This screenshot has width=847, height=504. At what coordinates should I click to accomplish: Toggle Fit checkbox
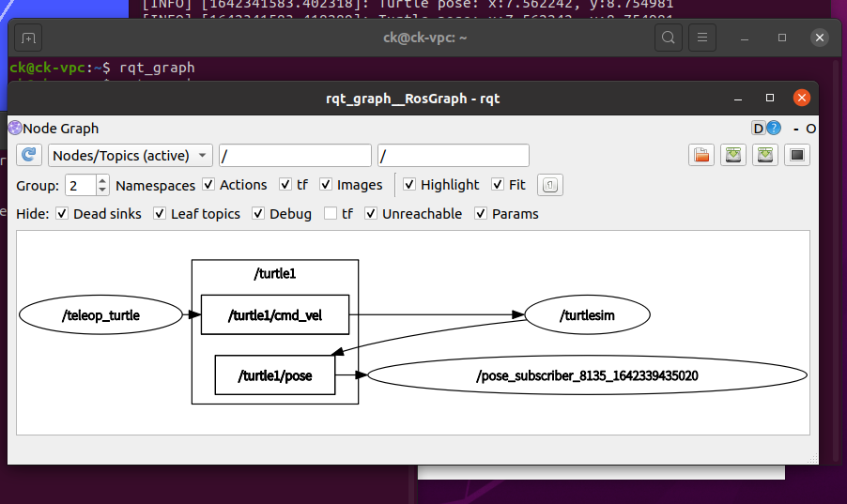[x=498, y=185]
